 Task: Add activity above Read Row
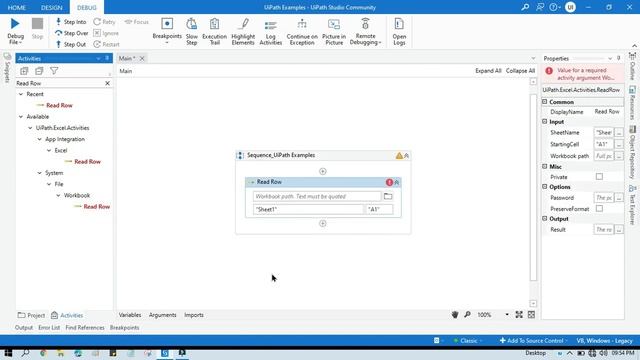(322, 171)
